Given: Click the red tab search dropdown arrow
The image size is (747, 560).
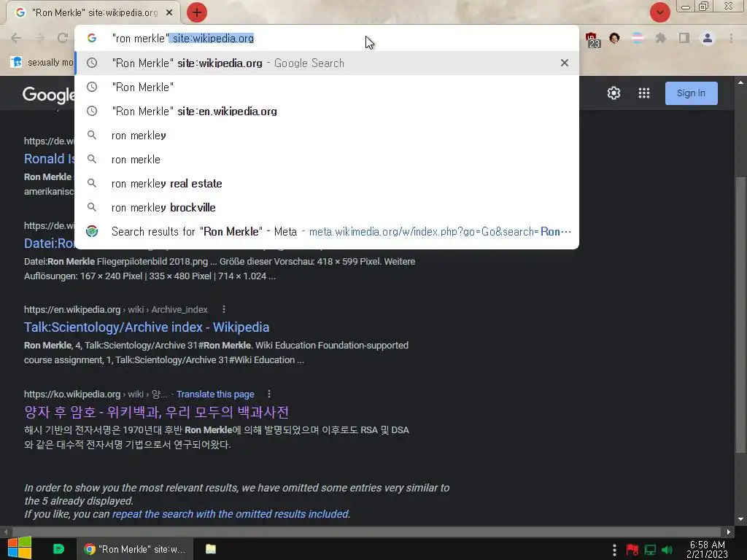Looking at the screenshot, I should (659, 12).
